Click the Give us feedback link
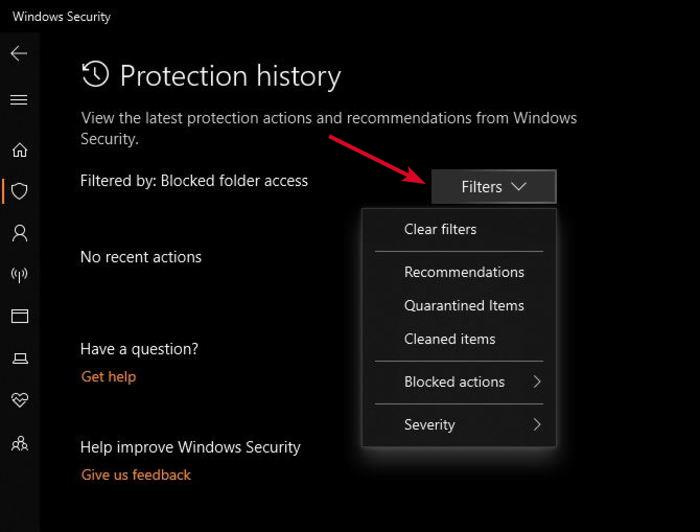 coord(136,475)
